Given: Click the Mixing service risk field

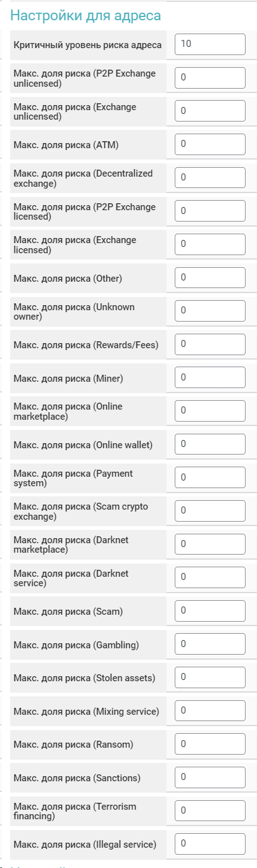Looking at the screenshot, I should [x=210, y=711].
